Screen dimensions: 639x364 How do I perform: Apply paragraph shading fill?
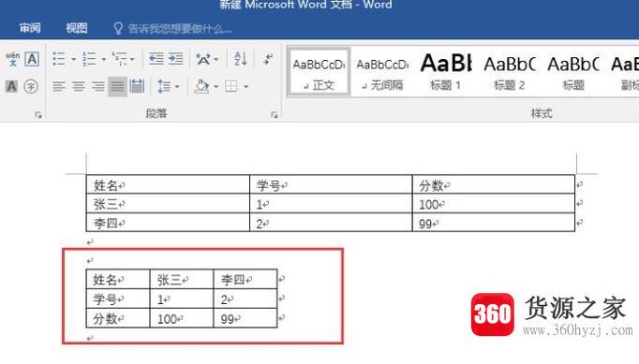pos(201,86)
